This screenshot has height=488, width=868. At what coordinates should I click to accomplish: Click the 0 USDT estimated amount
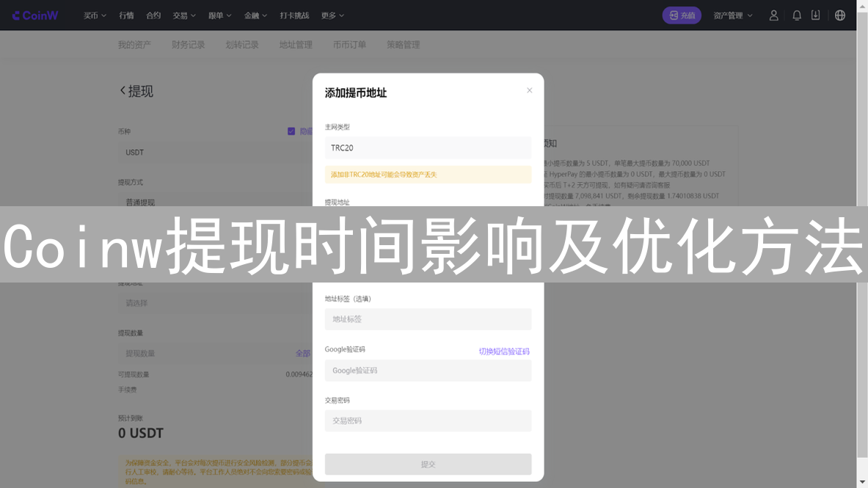(141, 433)
